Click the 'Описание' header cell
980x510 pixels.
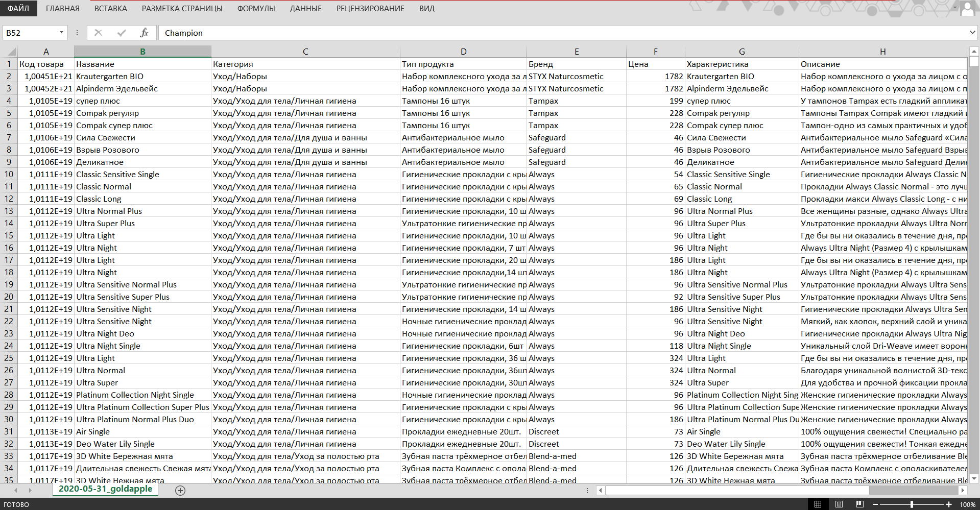click(x=882, y=64)
